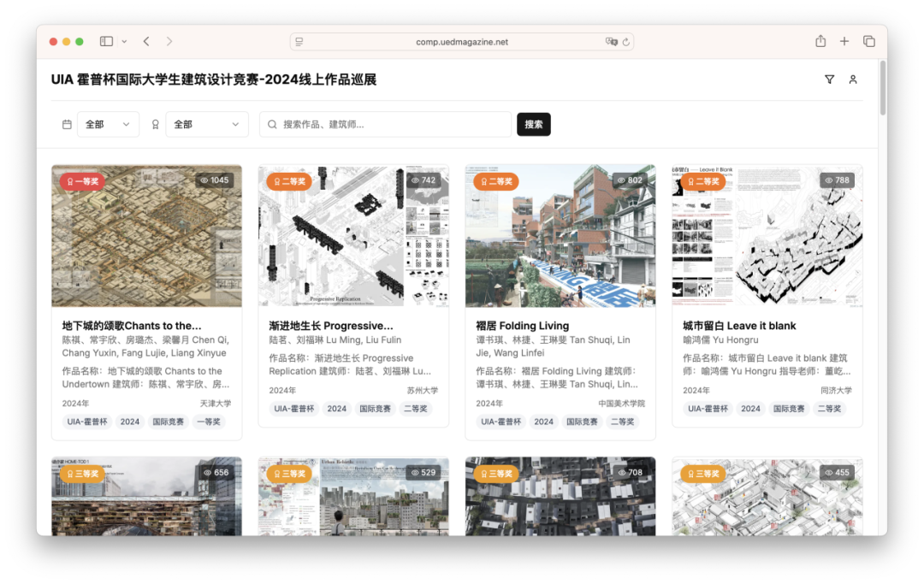
Task: Show tab overview icon
Action: point(868,41)
